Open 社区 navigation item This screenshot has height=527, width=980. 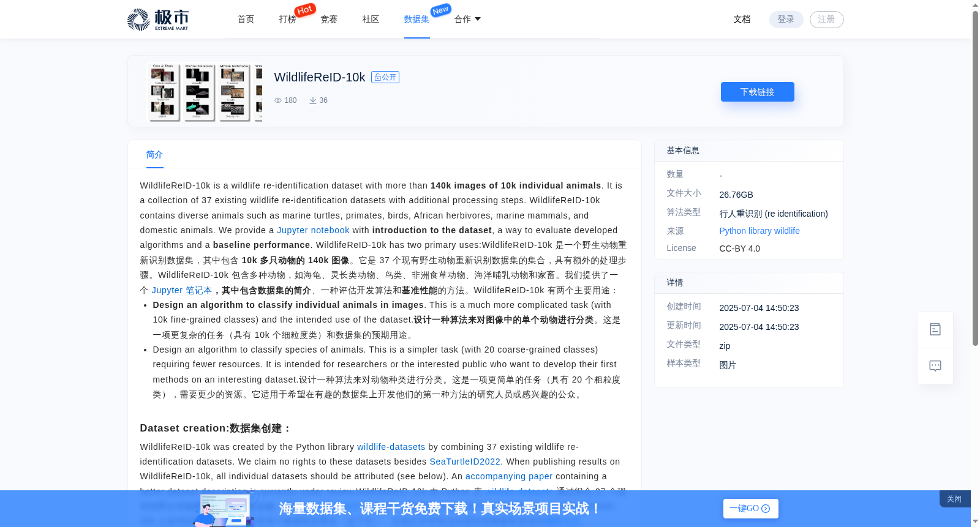coord(371,20)
